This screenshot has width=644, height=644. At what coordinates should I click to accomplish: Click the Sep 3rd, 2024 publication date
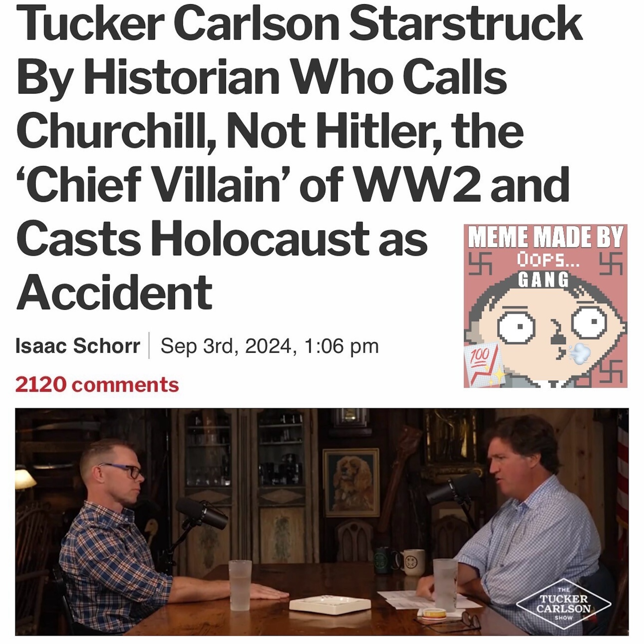click(269, 346)
